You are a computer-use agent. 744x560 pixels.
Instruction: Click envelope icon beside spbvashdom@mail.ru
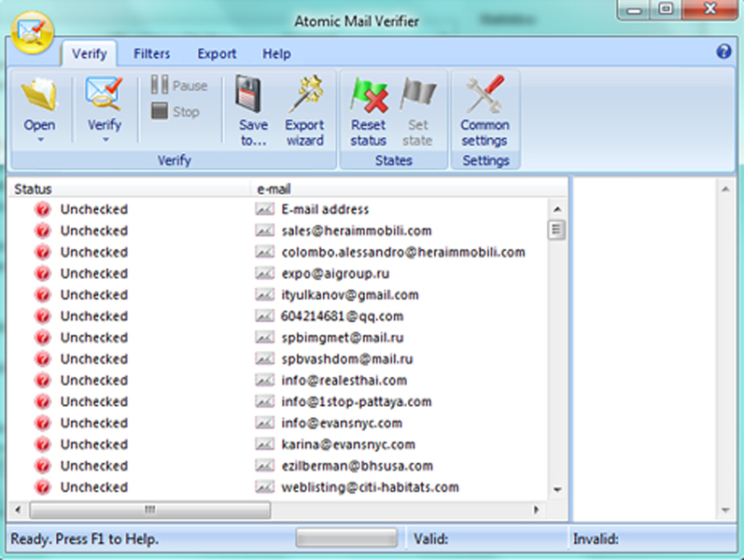[264, 358]
